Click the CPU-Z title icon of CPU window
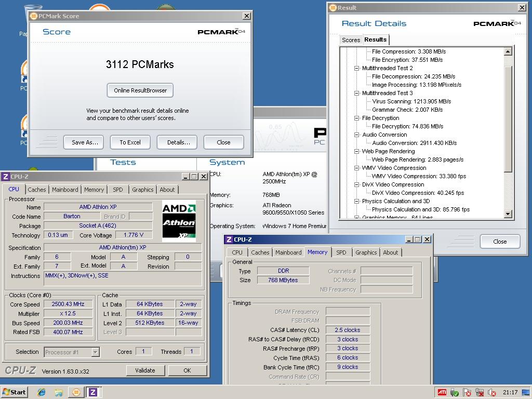 5,177
